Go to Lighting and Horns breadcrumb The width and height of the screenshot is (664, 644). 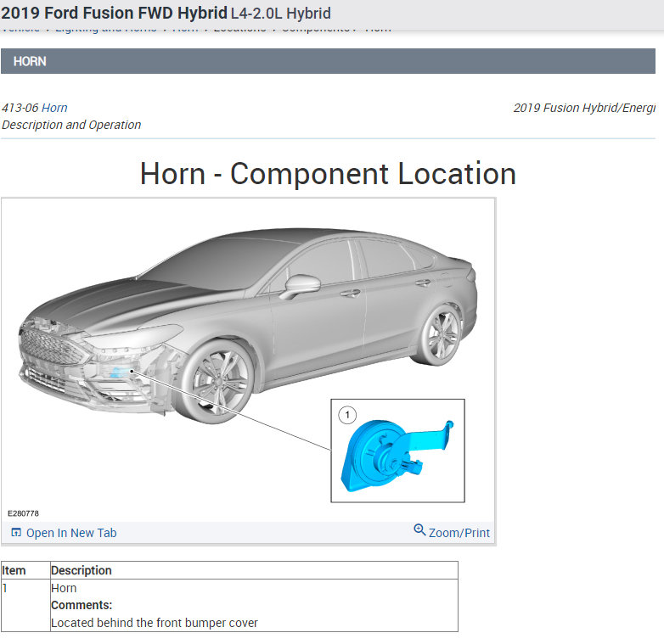[106, 30]
